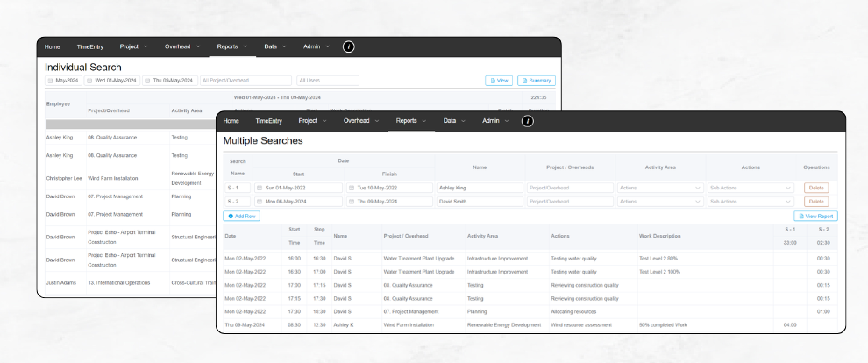Viewport: 868px width, 363px height.
Task: Click the Ashley King name field
Action: coord(480,188)
